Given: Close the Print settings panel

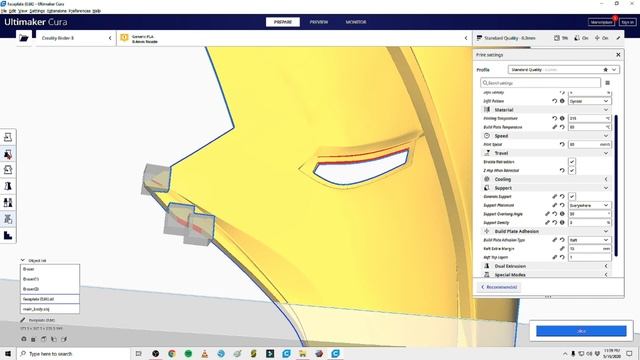Looking at the screenshot, I should [618, 55].
